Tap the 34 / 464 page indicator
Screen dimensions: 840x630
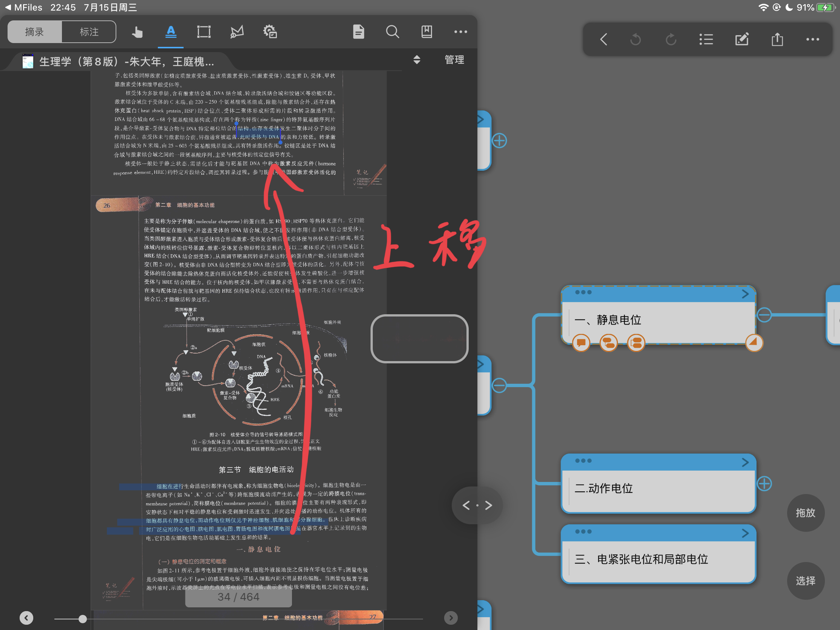coord(238,597)
